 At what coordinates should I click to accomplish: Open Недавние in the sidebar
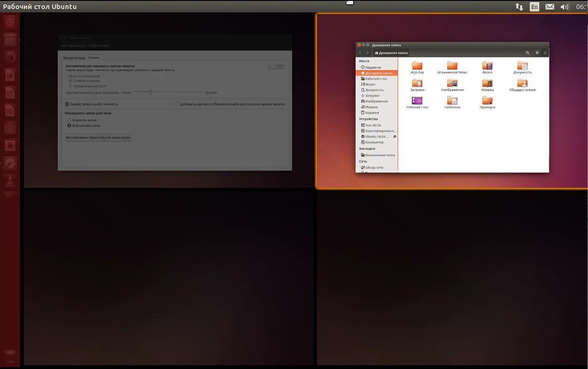[377, 67]
